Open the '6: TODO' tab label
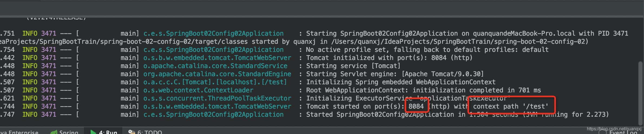 point(150,132)
